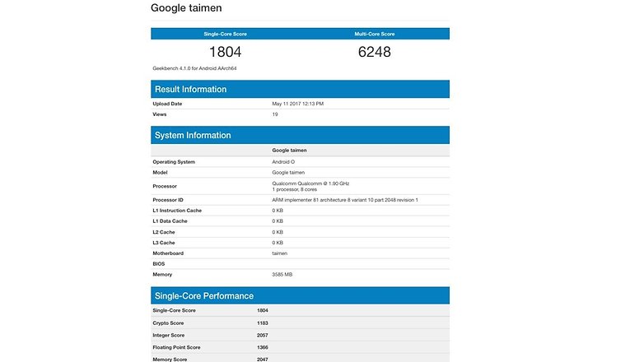Click the multi-core score 6248
This screenshot has width=644, height=362.
[x=375, y=52]
